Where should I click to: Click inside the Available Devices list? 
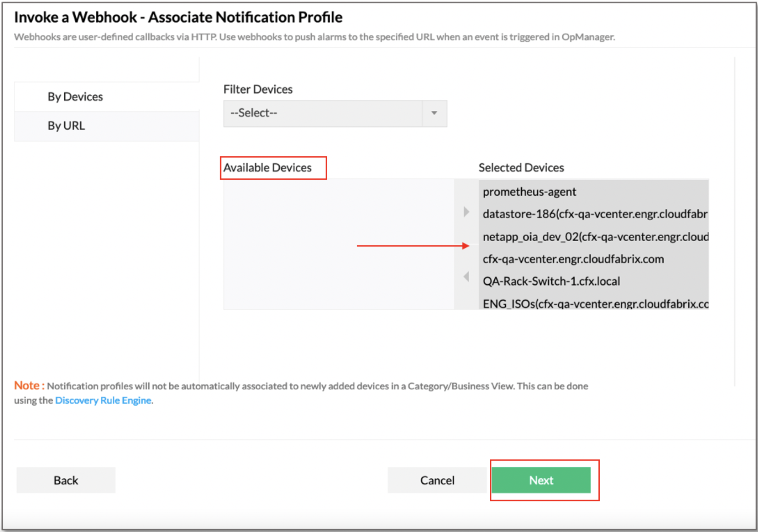pyautogui.click(x=339, y=244)
